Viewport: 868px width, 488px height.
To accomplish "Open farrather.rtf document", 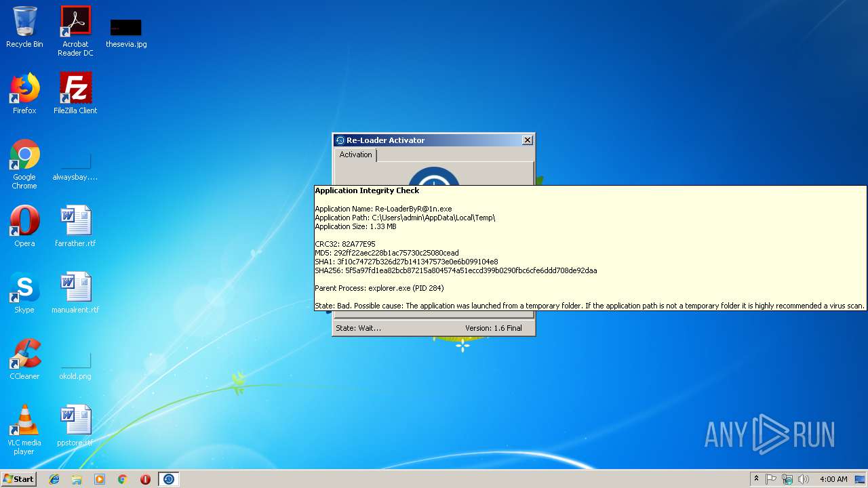I will (75, 226).
